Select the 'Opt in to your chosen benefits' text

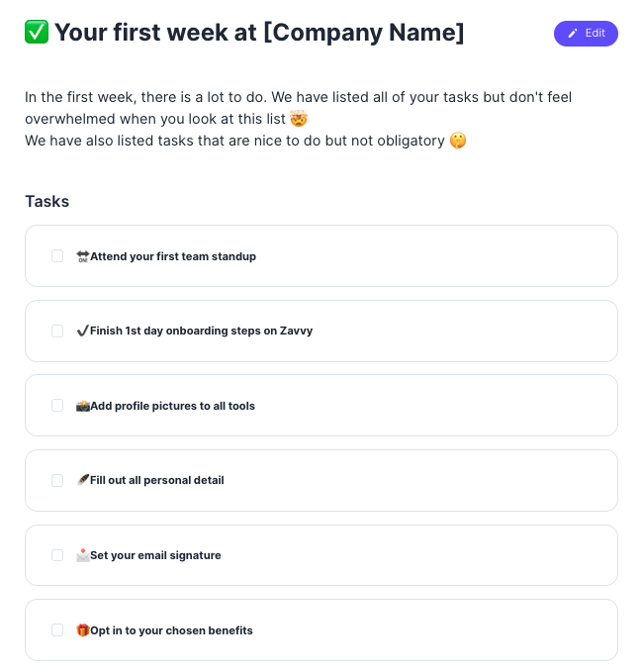pos(171,630)
